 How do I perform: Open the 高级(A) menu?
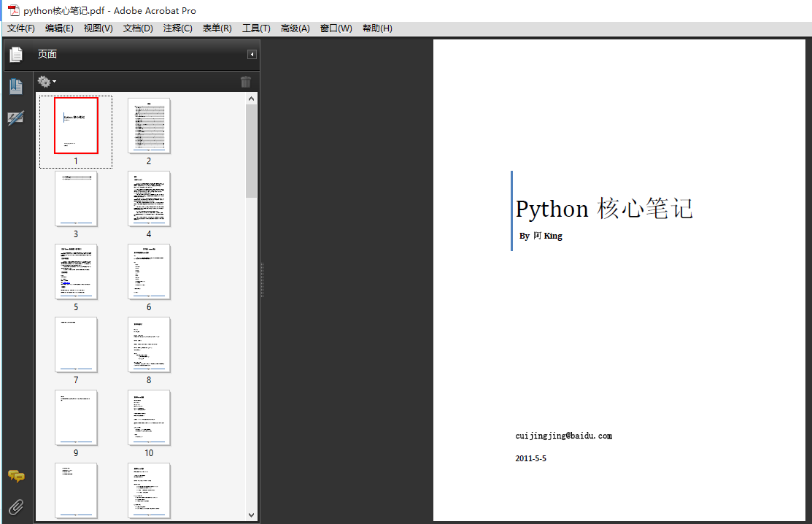coord(295,28)
